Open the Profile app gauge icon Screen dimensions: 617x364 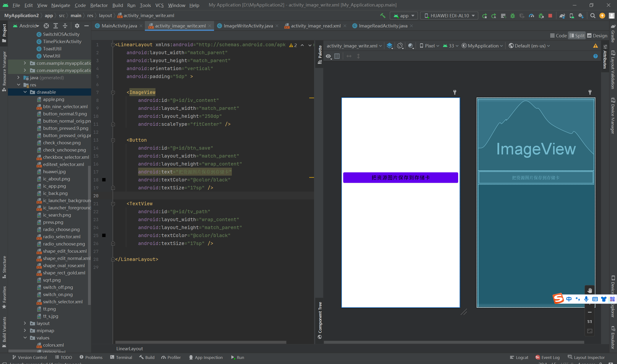coord(531,16)
